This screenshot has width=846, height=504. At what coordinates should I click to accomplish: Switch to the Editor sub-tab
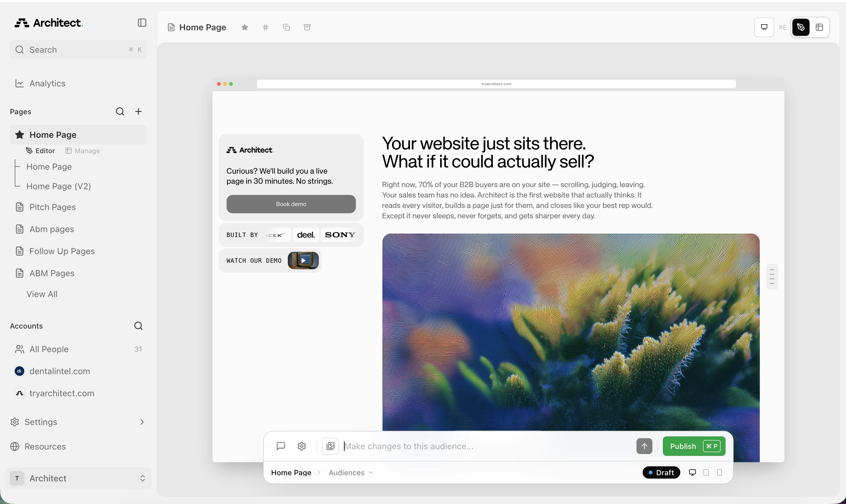40,151
